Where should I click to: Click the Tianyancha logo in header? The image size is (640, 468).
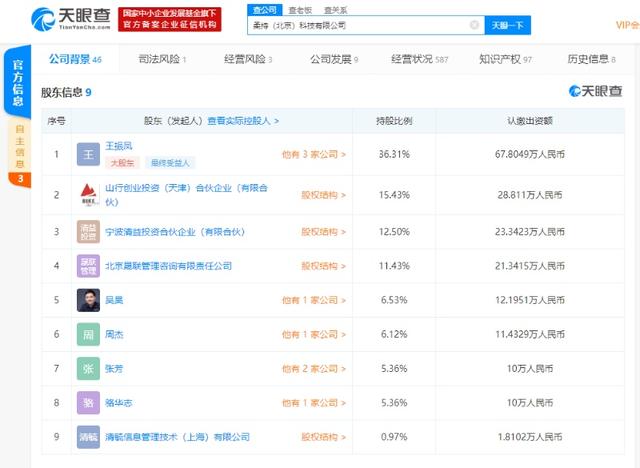click(71, 19)
